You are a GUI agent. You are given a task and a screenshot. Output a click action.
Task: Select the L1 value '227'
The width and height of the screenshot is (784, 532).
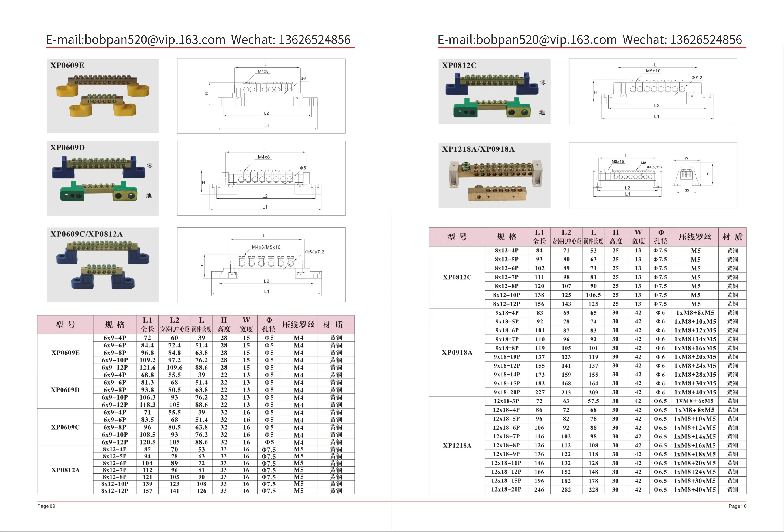pyautogui.click(x=539, y=392)
